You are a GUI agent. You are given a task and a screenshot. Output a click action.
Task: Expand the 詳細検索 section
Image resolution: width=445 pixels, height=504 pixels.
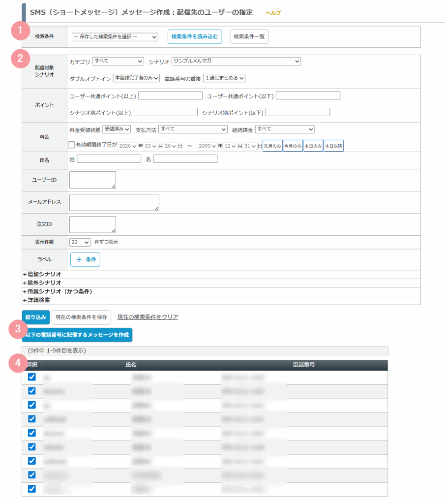[x=36, y=300]
